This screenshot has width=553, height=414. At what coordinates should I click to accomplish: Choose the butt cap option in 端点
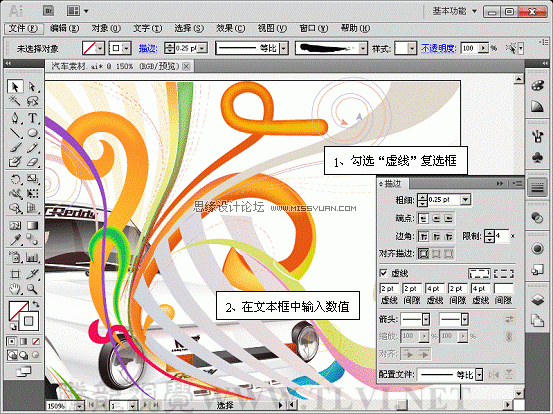point(424,219)
